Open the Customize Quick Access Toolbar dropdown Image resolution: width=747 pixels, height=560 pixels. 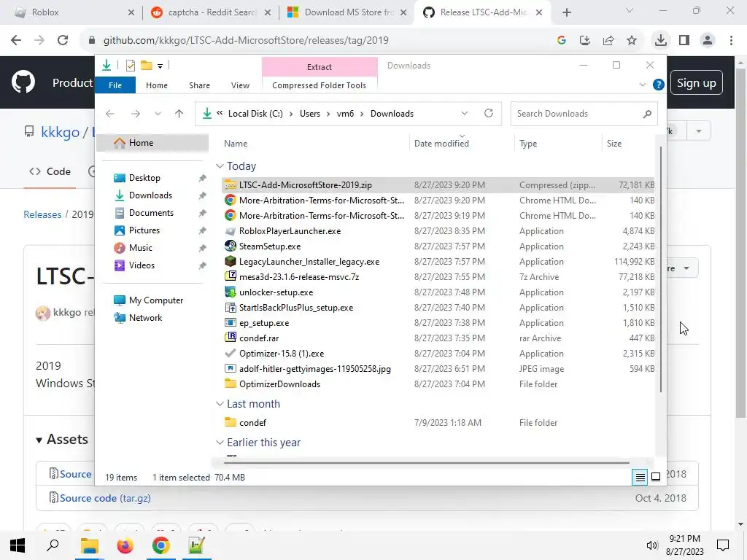pos(160,66)
